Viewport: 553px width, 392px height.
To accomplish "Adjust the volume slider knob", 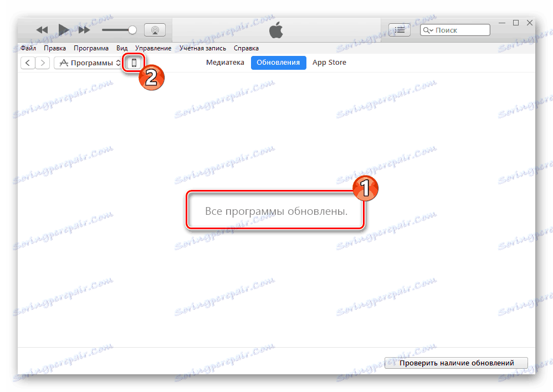I will (132, 30).
